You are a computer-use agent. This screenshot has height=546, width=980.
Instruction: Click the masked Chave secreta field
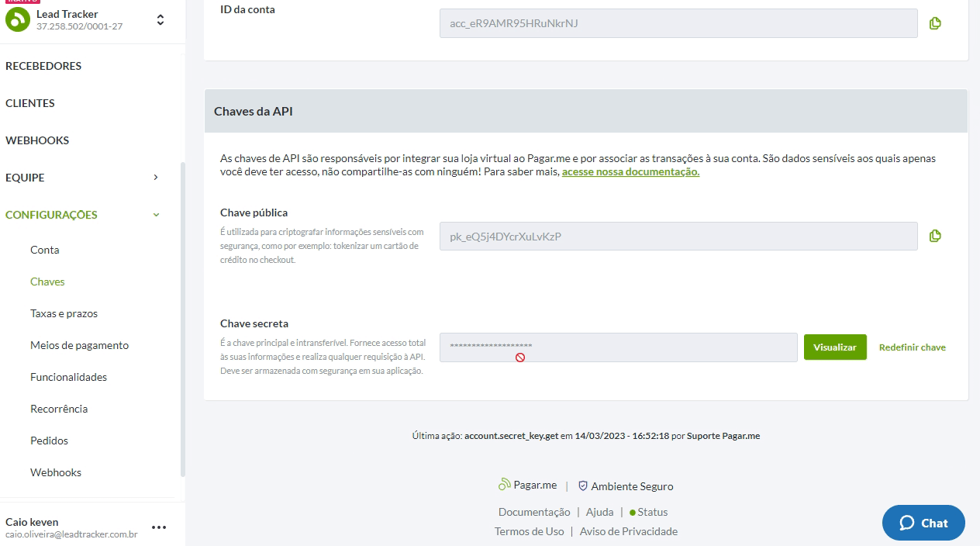click(x=618, y=347)
